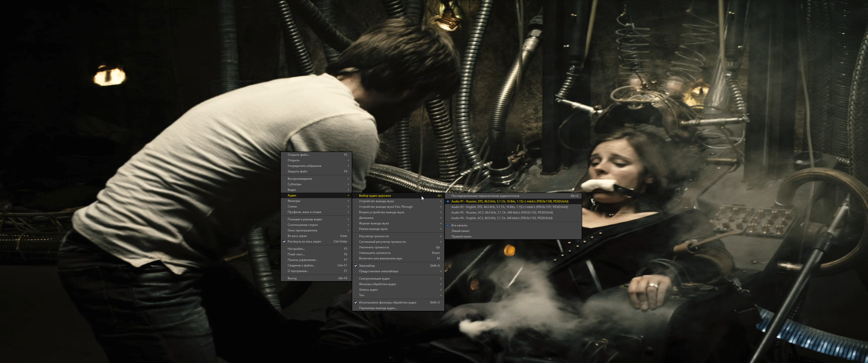The image size is (868, 363).
Task: Expand 'Второе устройство вывода звука'
Action: tap(398, 212)
